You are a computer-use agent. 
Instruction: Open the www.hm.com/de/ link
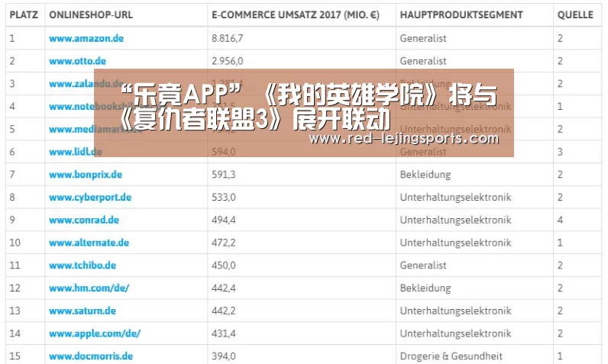(x=89, y=288)
